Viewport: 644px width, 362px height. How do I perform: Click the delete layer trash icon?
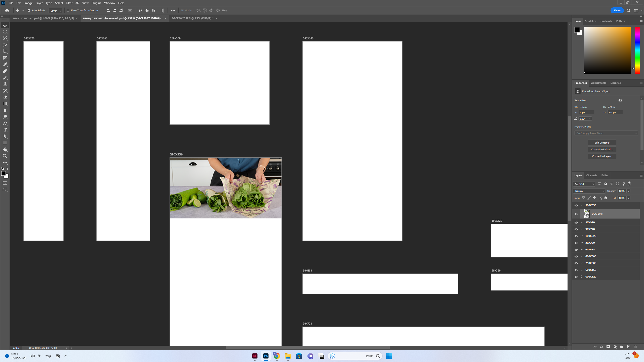[635, 347]
